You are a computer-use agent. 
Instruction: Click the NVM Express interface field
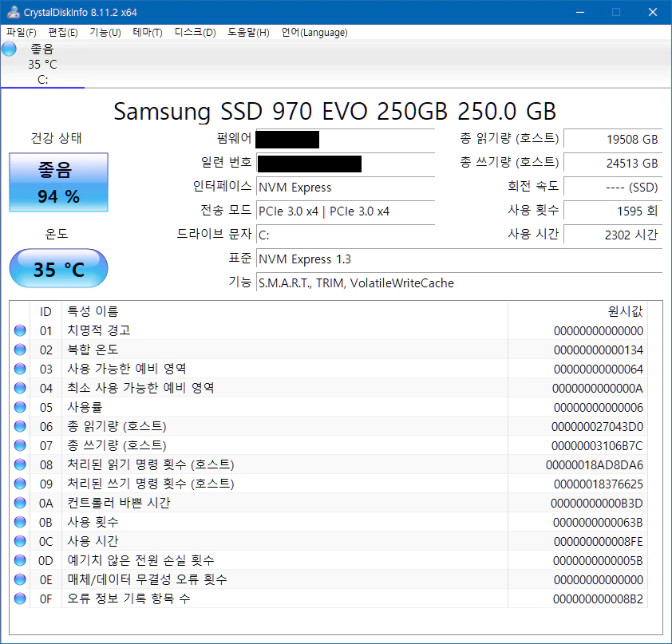(x=346, y=188)
